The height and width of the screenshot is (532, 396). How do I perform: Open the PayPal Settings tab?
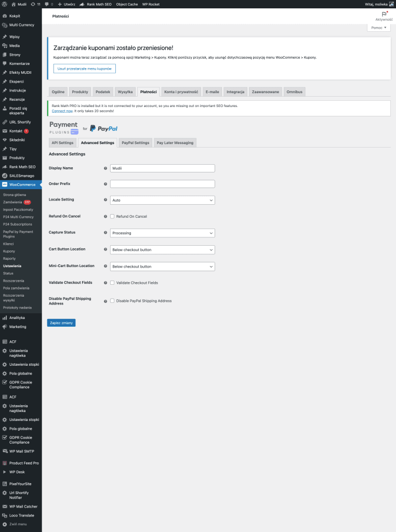click(x=136, y=143)
